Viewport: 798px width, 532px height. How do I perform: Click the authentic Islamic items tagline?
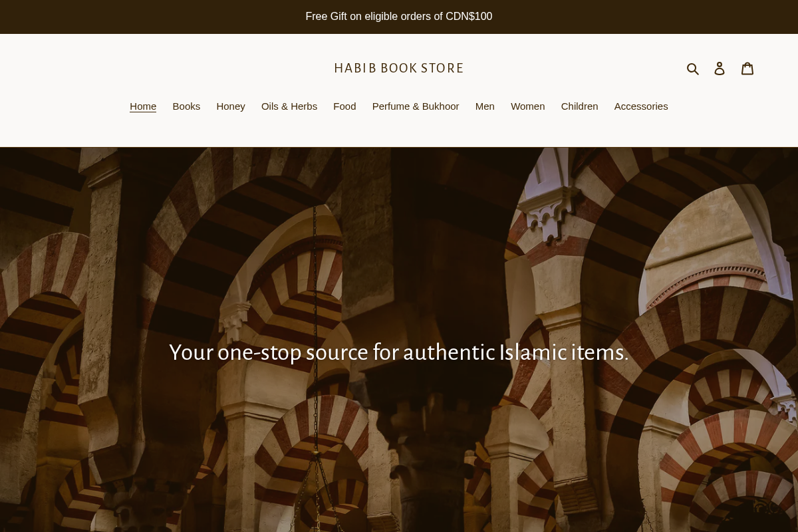(399, 352)
